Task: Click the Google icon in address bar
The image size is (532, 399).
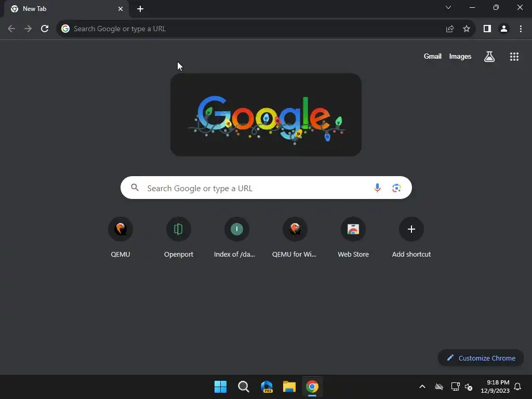Action: coord(65,29)
